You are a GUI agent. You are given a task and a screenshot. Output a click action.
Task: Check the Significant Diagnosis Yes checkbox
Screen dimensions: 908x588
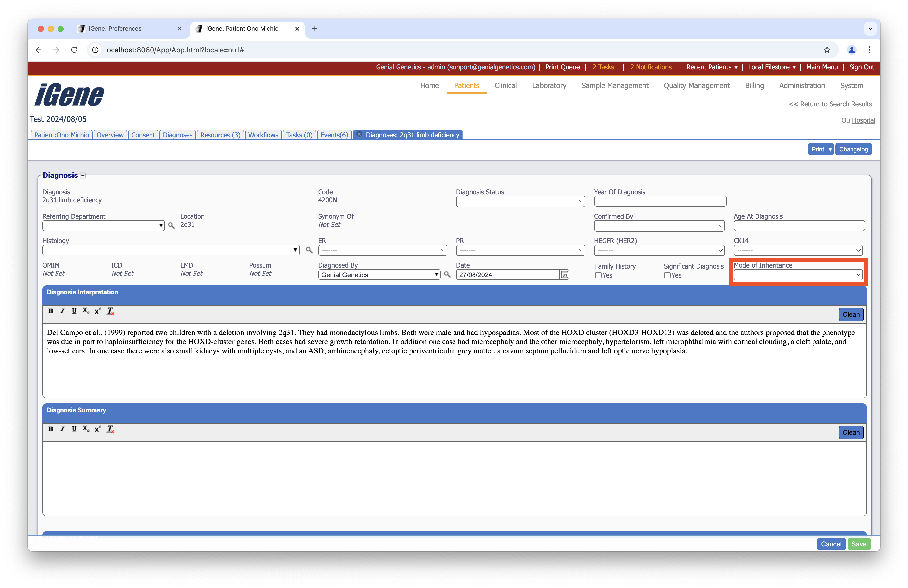(667, 275)
